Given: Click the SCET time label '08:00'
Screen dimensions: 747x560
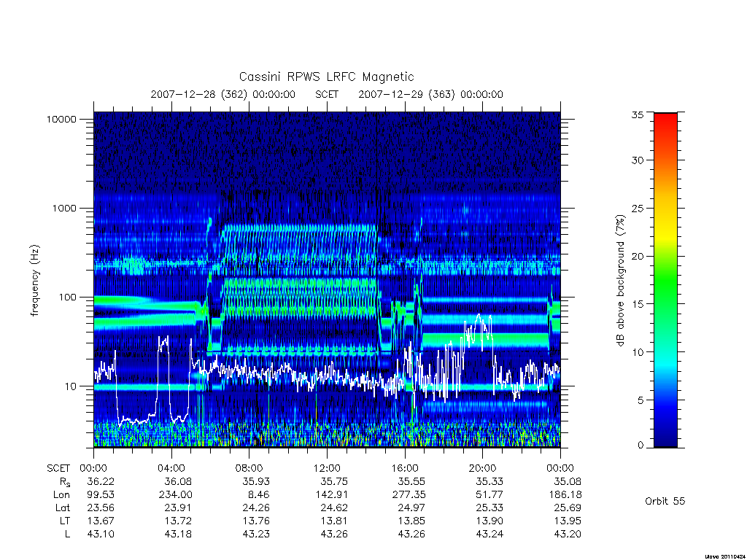Looking at the screenshot, I should (249, 468).
